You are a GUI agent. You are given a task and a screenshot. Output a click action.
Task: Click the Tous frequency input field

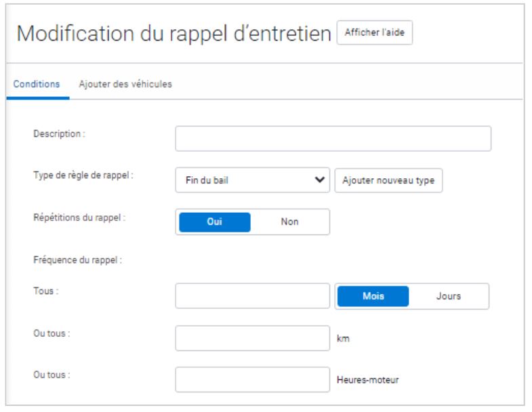pyautogui.click(x=252, y=296)
